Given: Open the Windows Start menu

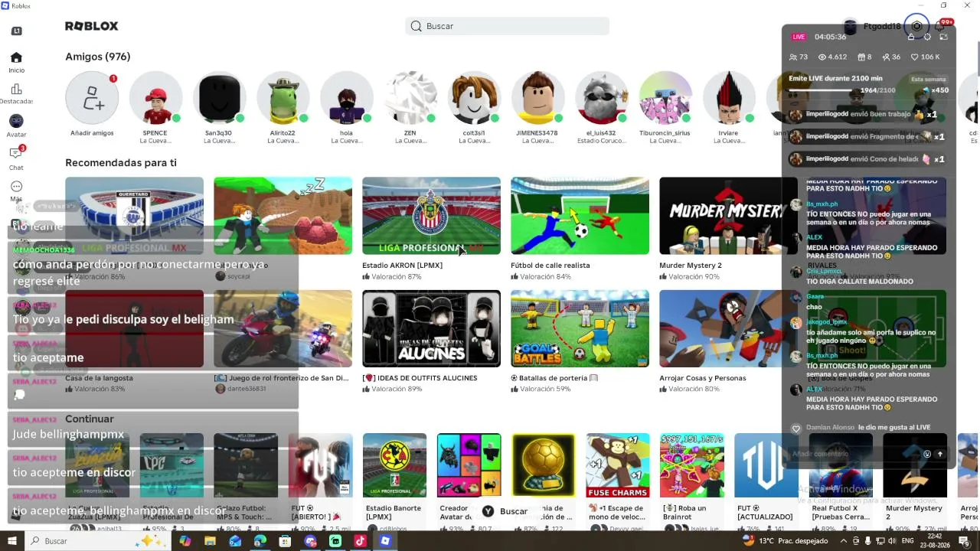Looking at the screenshot, I should coord(13,541).
